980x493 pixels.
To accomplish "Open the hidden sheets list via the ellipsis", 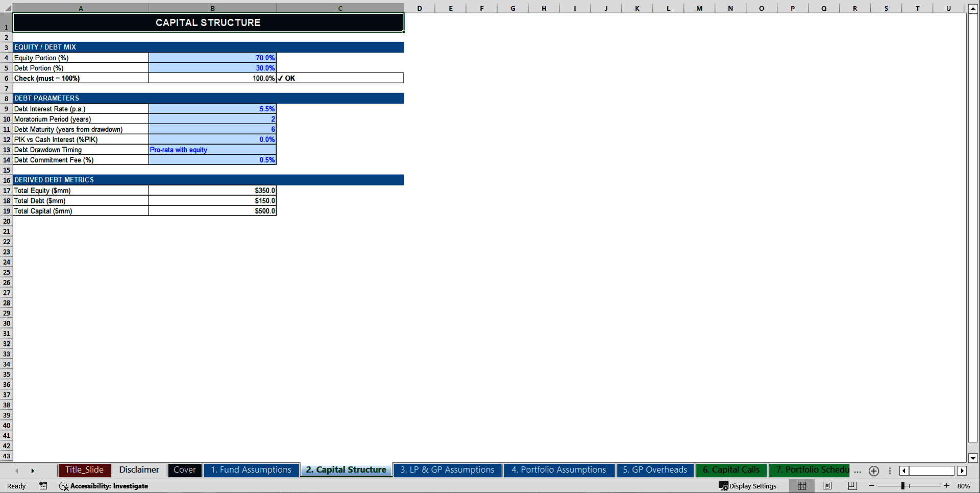I will click(x=857, y=472).
